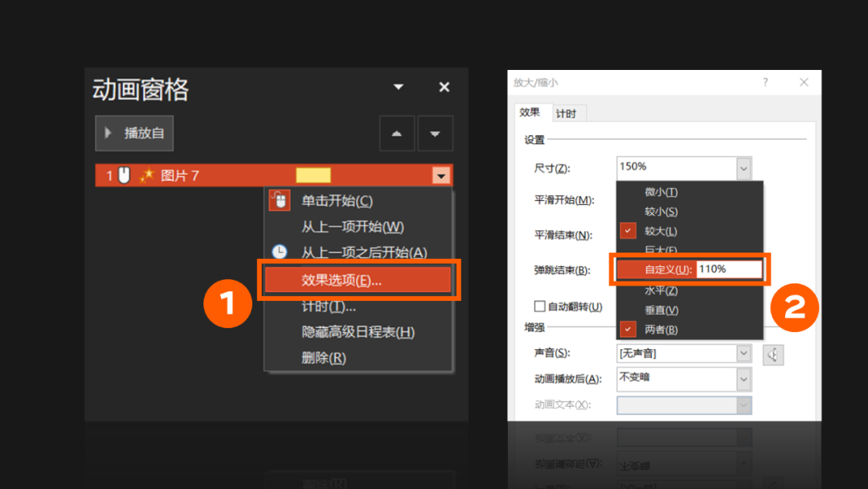Select the 较大(L) size option
This screenshot has width=868, height=489.
(661, 232)
